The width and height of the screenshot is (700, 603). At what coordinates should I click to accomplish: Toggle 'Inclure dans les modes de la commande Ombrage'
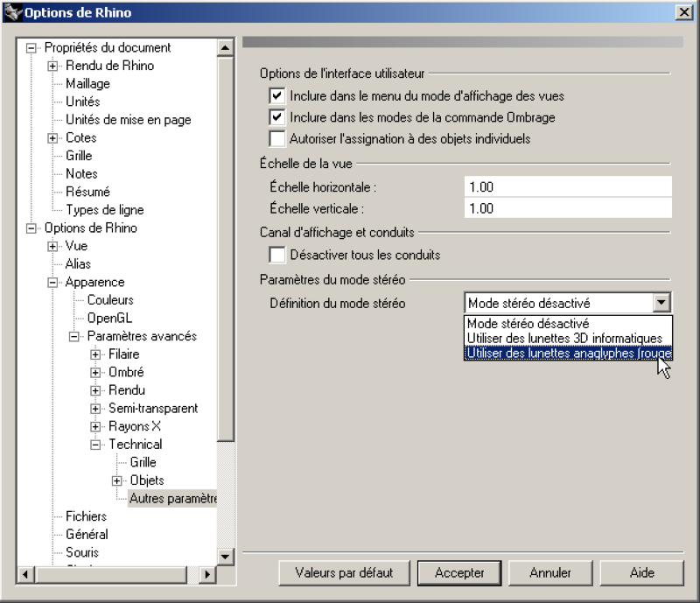pyautogui.click(x=276, y=117)
